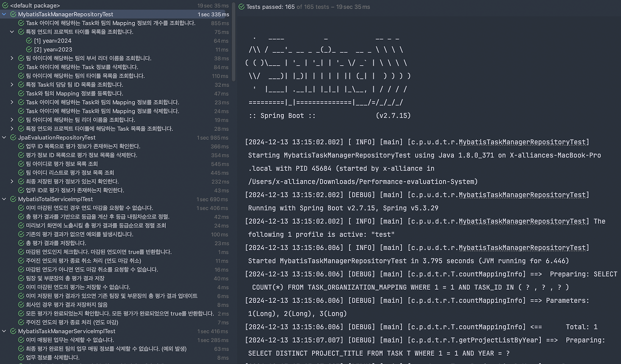Click the passed-test icon of "[1] year=2024"
This screenshot has width=621, height=364.
[x=28, y=41]
